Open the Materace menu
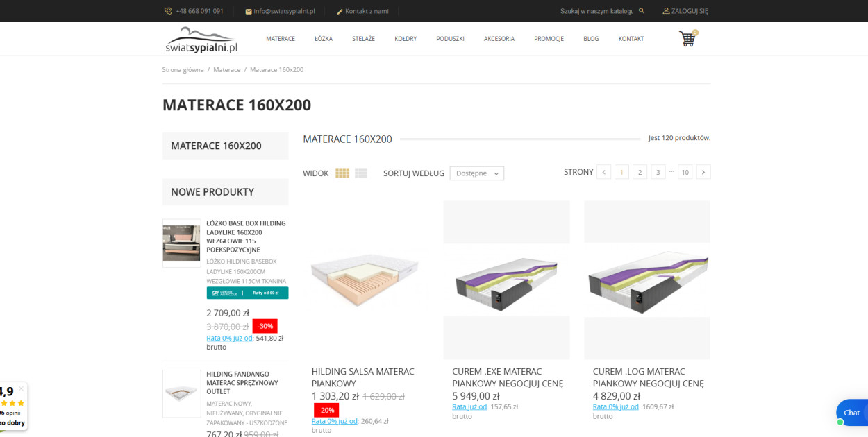 [x=281, y=39]
